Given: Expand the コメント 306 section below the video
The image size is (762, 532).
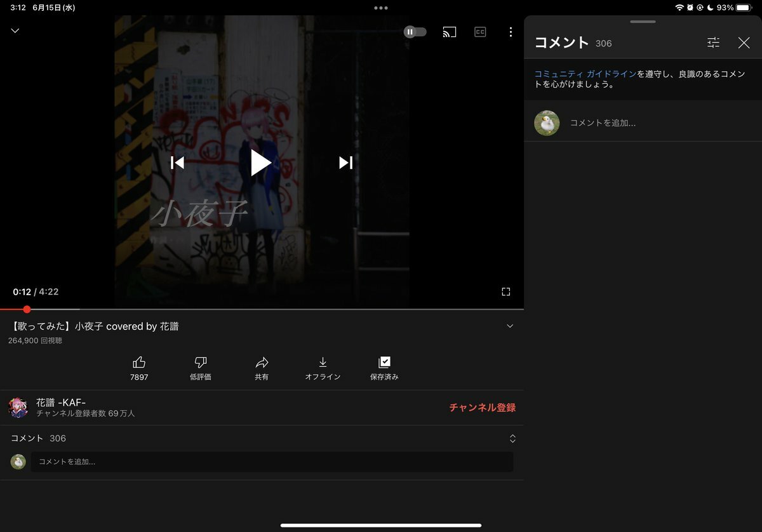Looking at the screenshot, I should 262,438.
